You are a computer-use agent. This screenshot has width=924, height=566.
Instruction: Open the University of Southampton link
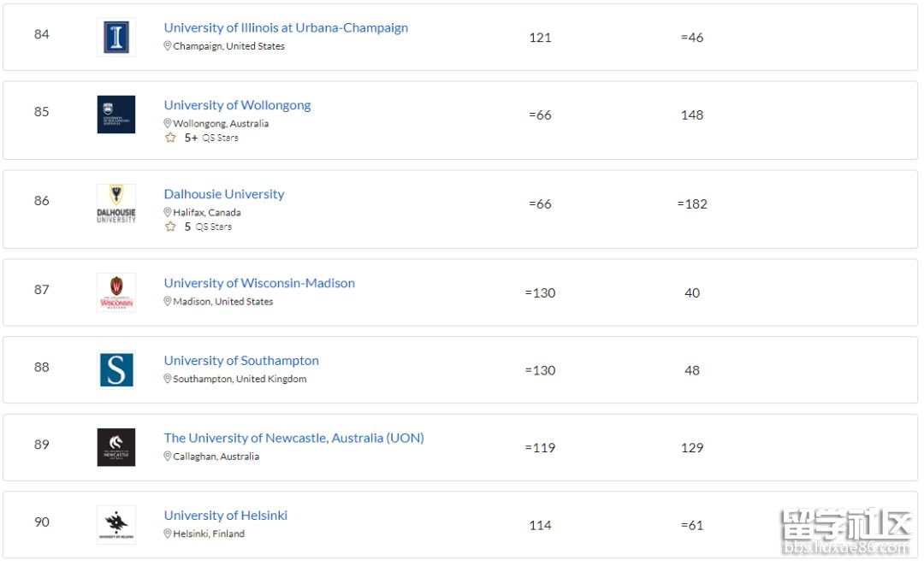point(241,361)
